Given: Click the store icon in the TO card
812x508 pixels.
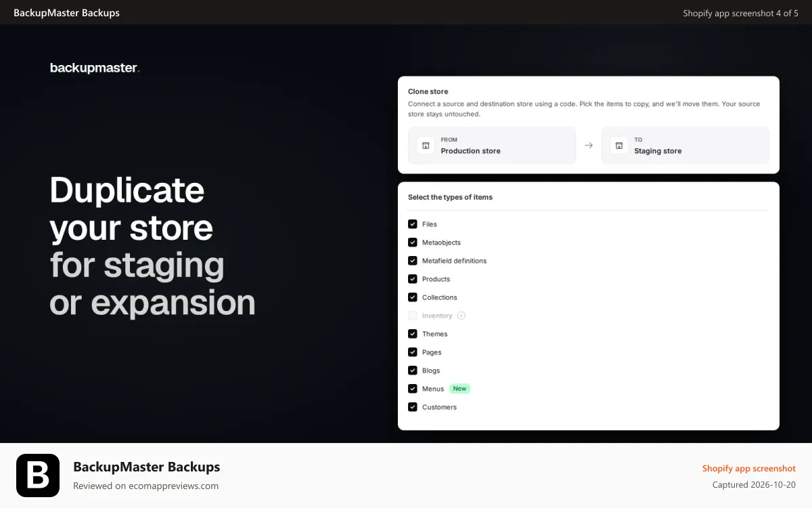Looking at the screenshot, I should [619, 146].
